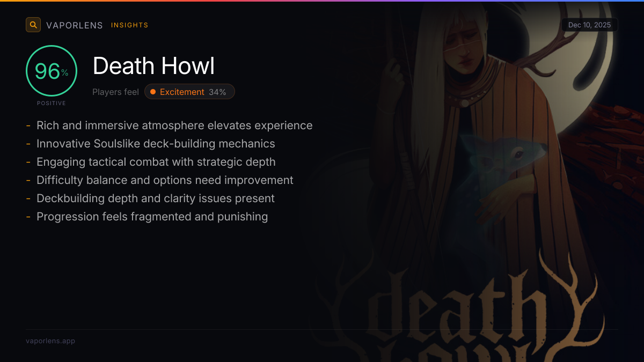
Task: Select 'Deckbuilding depth and clarity issues present'
Action: click(156, 198)
